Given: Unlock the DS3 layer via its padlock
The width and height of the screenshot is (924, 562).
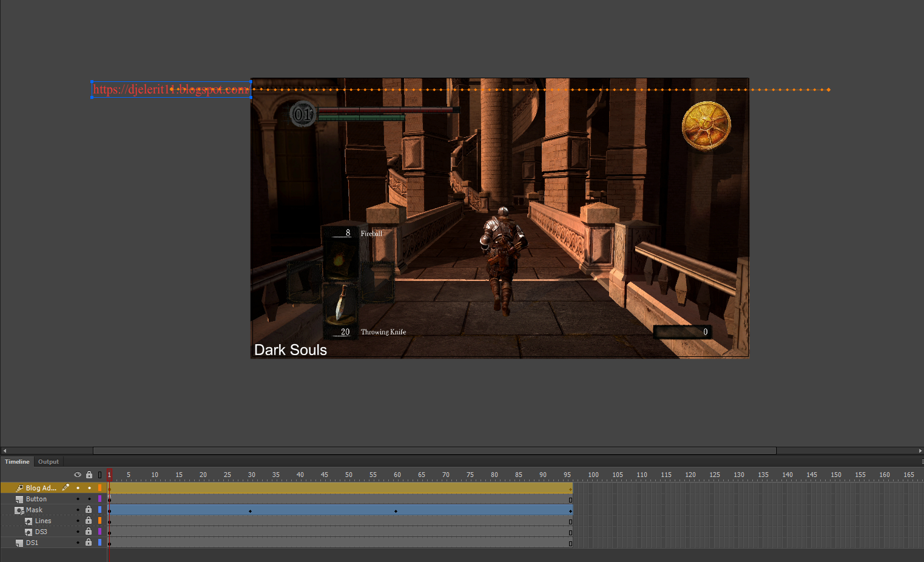Looking at the screenshot, I should coord(89,532).
